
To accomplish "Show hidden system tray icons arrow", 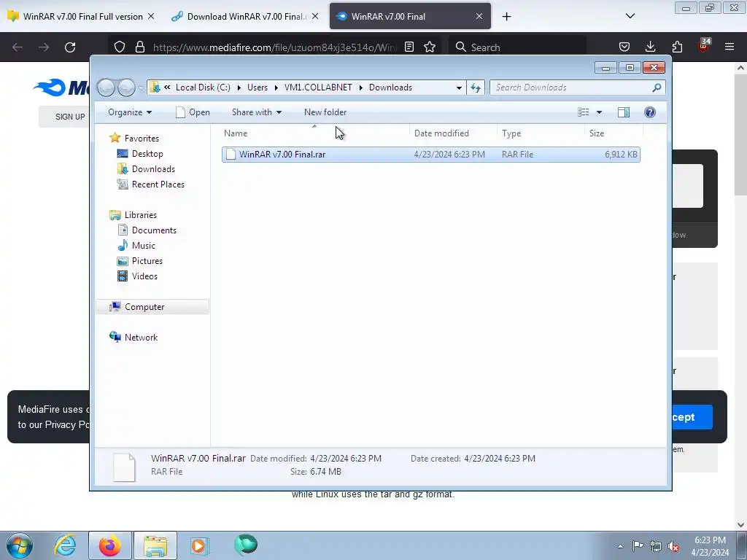I will pyautogui.click(x=620, y=546).
